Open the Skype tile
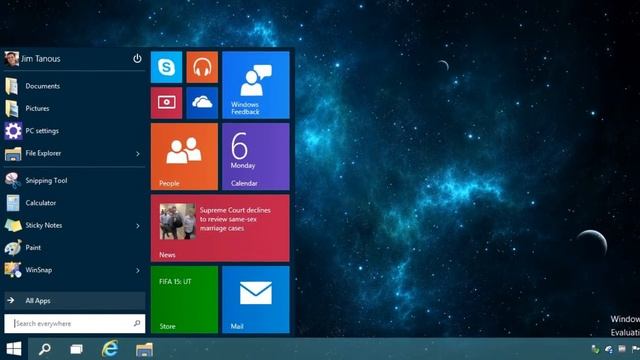Image resolution: width=640 pixels, height=360 pixels. point(167,67)
